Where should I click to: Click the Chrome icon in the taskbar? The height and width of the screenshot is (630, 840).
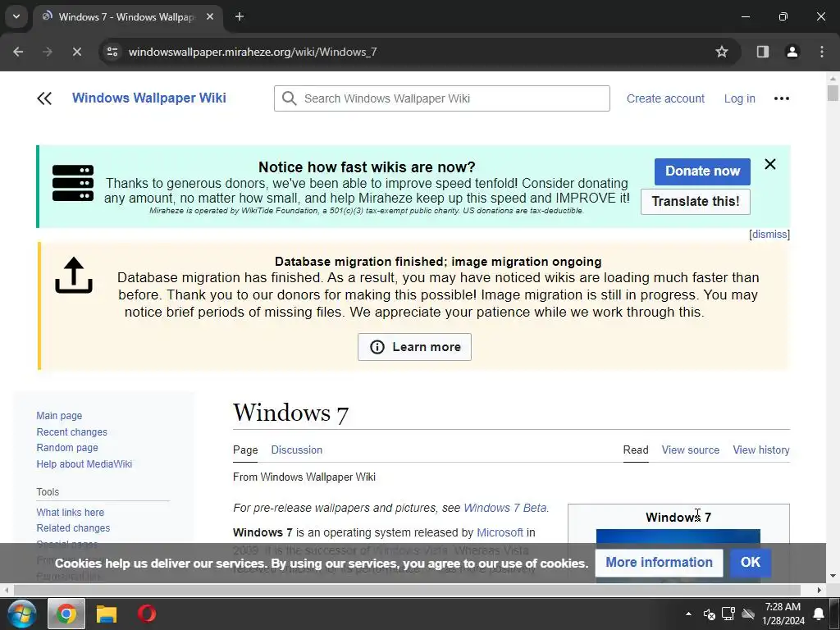click(x=66, y=614)
